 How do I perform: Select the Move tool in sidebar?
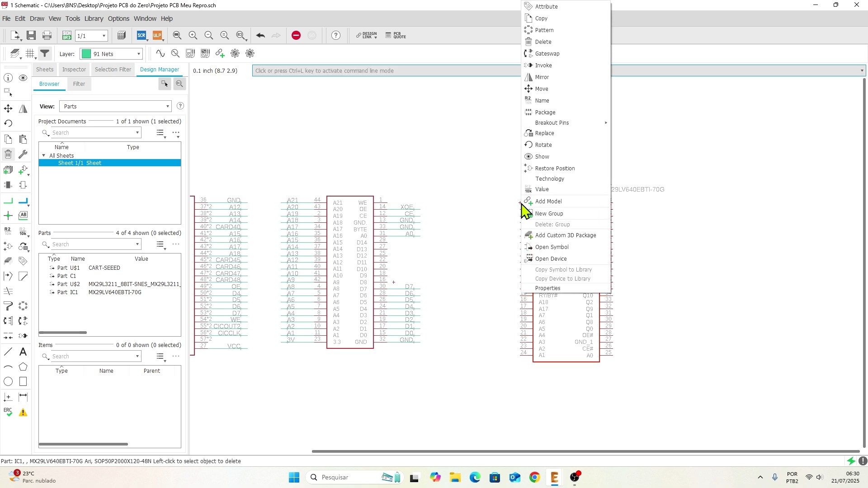point(8,108)
